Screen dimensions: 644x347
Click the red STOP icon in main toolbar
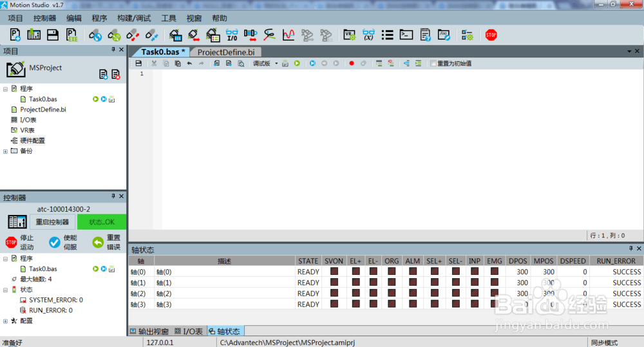tap(491, 35)
